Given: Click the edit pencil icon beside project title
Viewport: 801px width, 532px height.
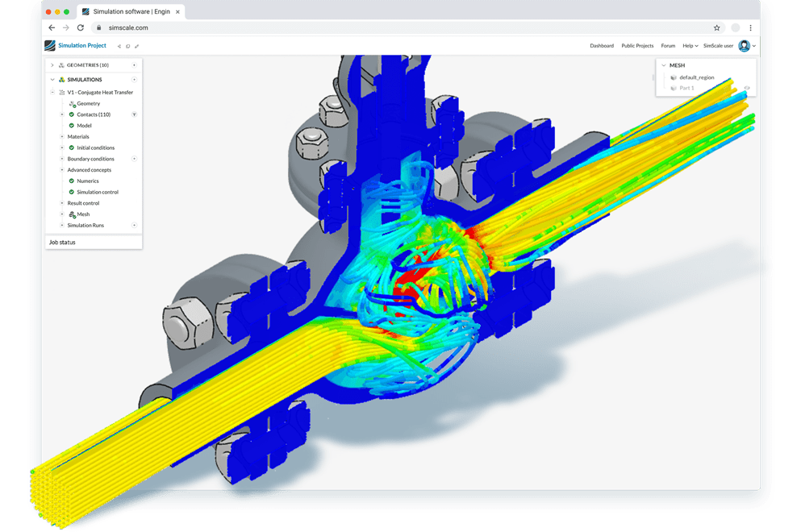Looking at the screenshot, I should 138,46.
